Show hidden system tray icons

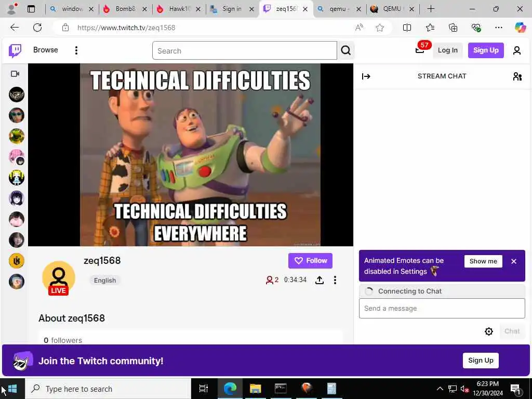point(440,389)
